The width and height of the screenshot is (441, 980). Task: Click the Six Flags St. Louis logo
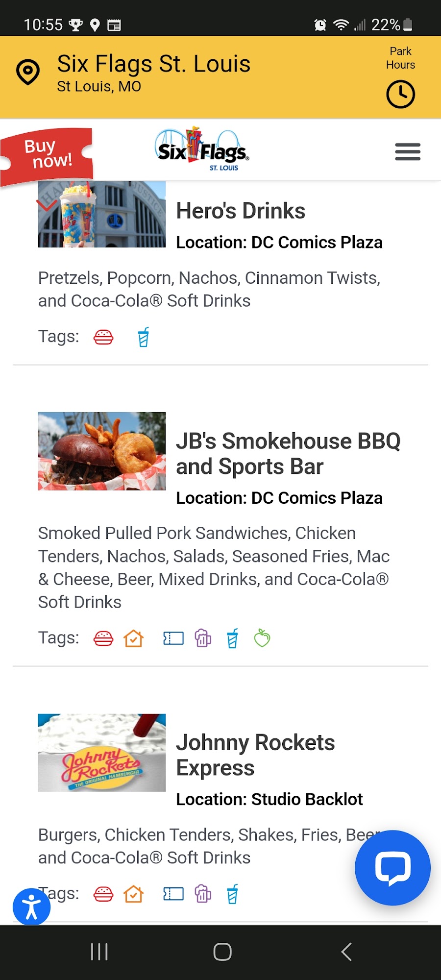pyautogui.click(x=202, y=150)
